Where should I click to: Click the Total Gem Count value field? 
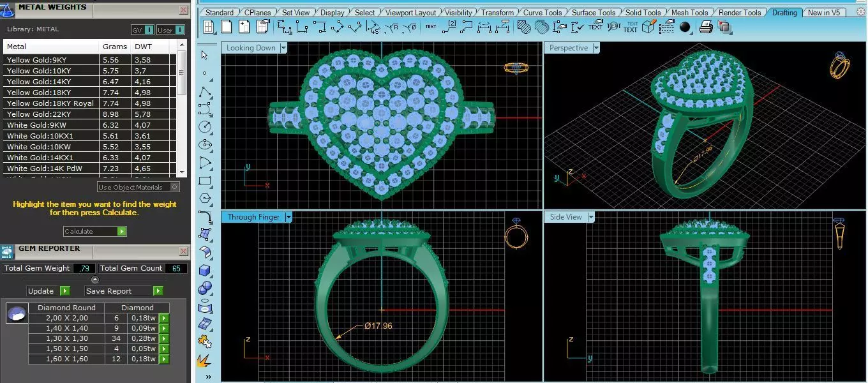[x=176, y=268]
